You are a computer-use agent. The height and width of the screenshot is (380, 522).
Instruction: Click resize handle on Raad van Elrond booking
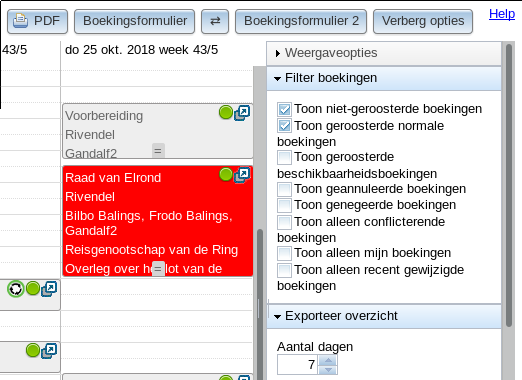click(158, 269)
